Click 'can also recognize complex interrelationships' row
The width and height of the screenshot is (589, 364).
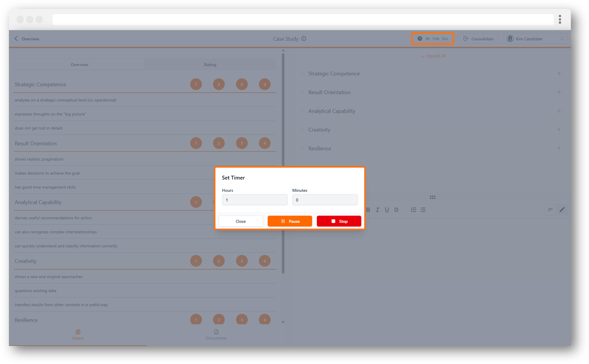[x=145, y=232]
